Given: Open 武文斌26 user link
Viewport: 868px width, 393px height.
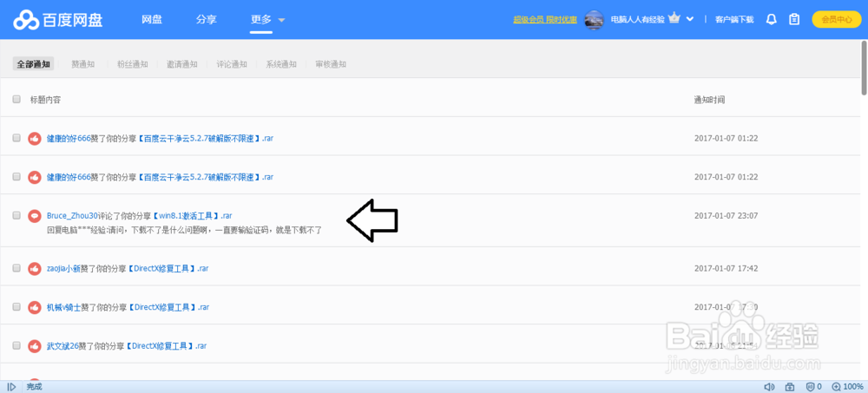Looking at the screenshot, I should 63,346.
